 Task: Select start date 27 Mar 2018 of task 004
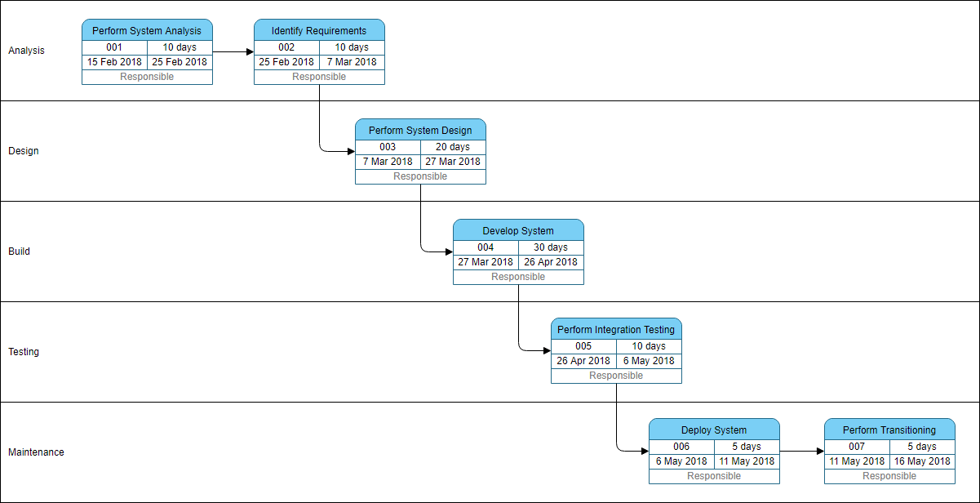pyautogui.click(x=486, y=262)
